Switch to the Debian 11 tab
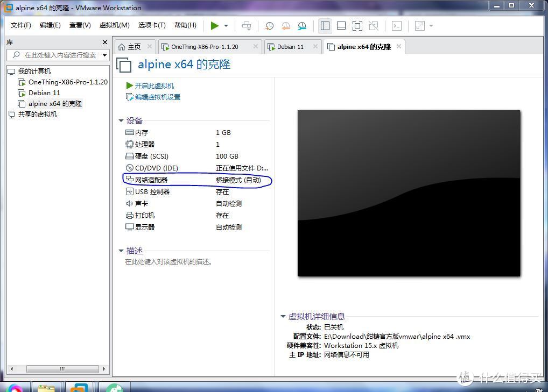The height and width of the screenshot is (392, 548). pyautogui.click(x=292, y=46)
